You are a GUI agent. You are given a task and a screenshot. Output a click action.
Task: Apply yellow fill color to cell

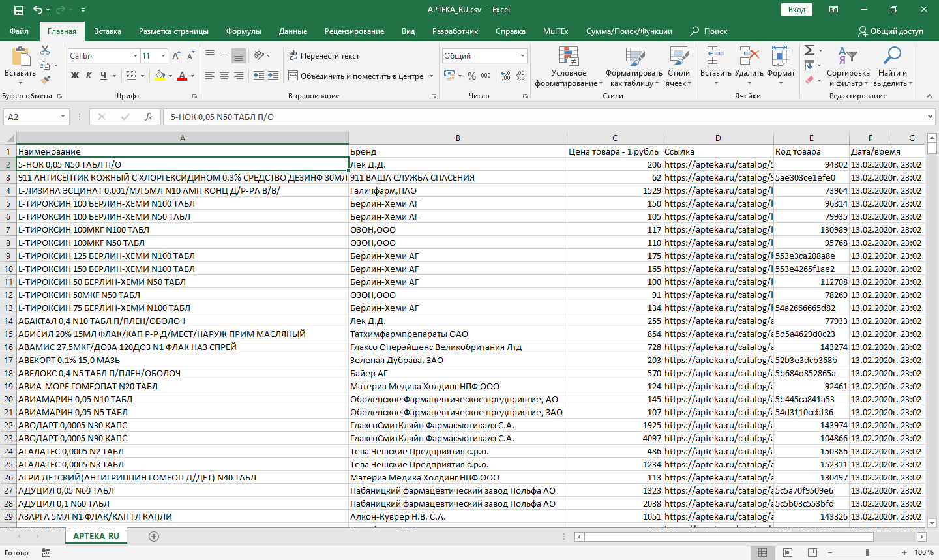160,76
